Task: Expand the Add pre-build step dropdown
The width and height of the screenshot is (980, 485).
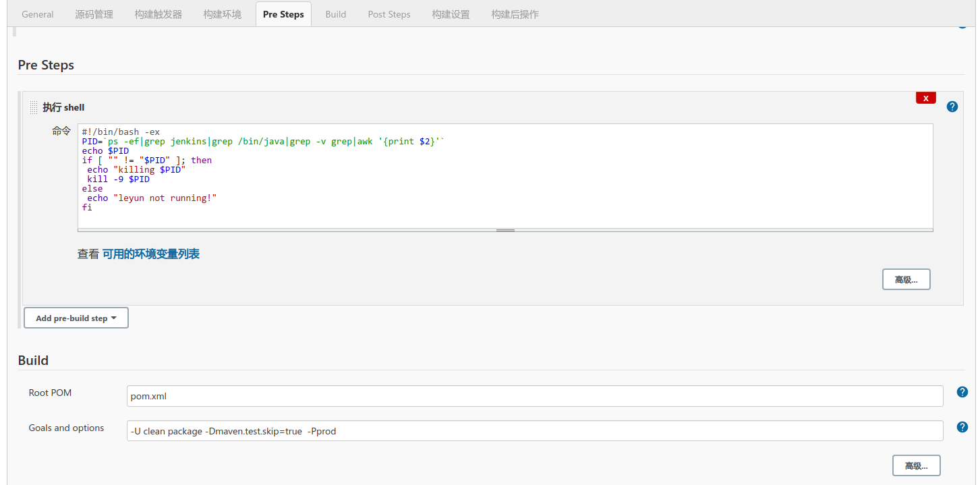Action: coord(76,318)
